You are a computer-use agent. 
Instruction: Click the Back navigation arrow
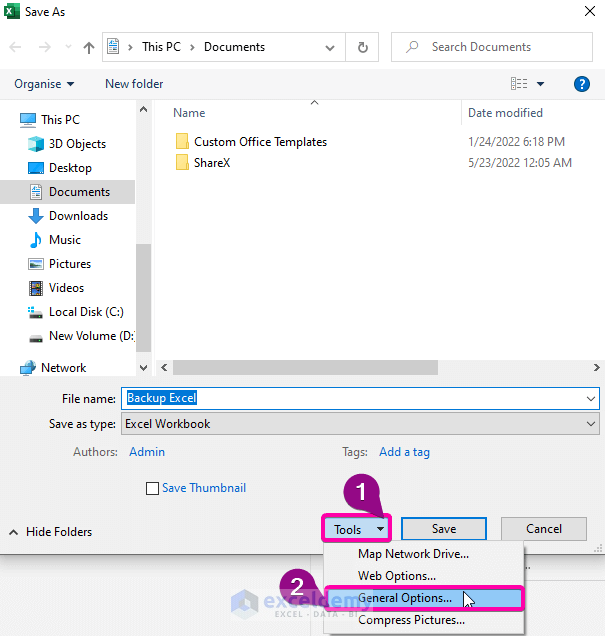pyautogui.click(x=15, y=47)
